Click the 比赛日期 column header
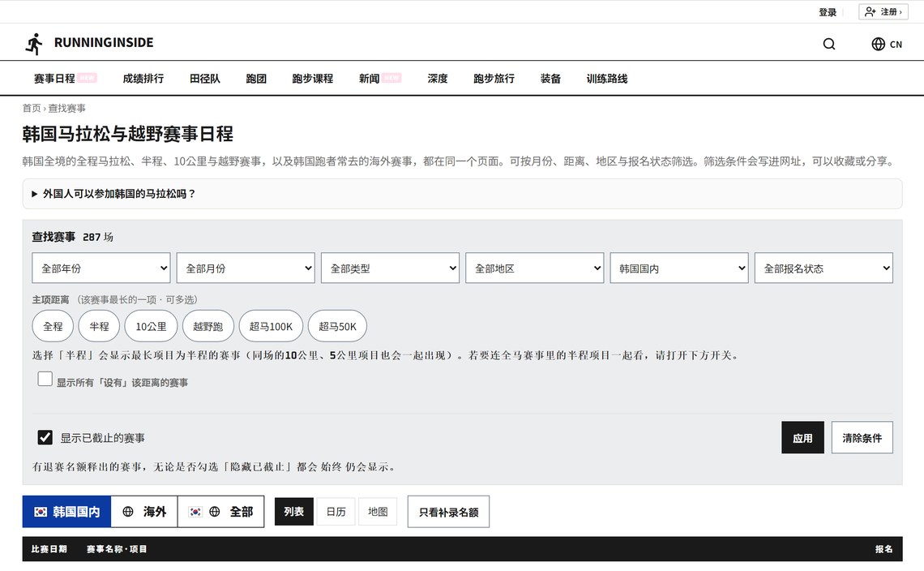This screenshot has height=571, width=924. (x=49, y=549)
